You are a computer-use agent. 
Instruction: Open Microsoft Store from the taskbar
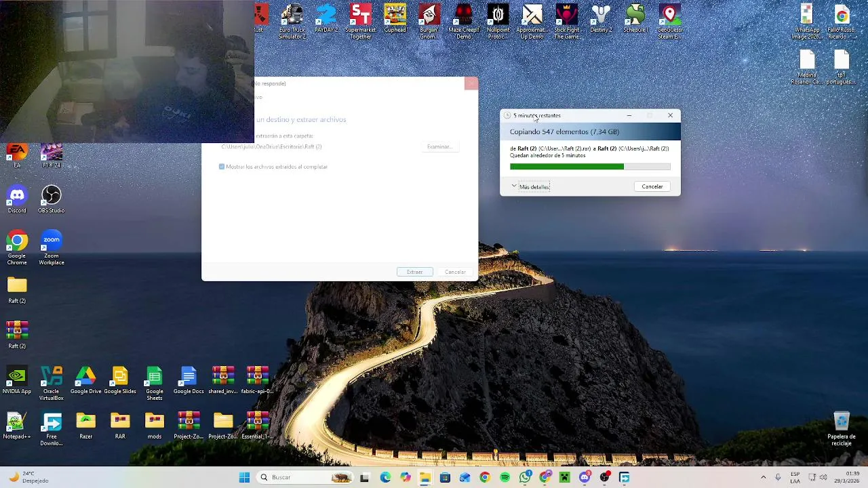tap(445, 477)
